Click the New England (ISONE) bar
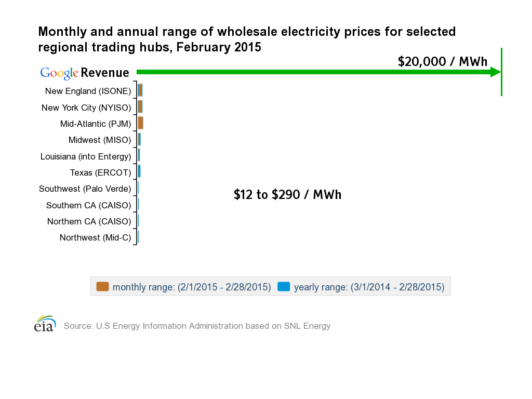This screenshot has width=532, height=399. point(140,90)
